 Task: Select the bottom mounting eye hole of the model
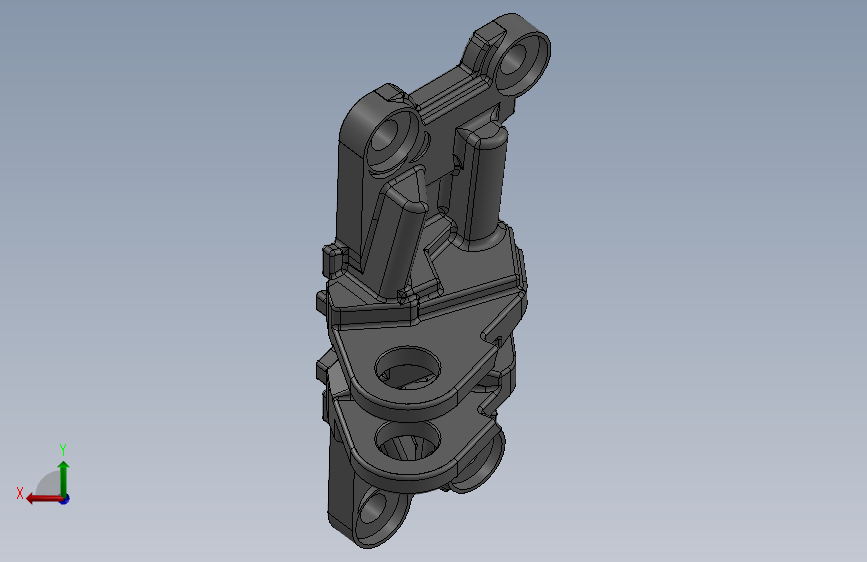tap(375, 508)
